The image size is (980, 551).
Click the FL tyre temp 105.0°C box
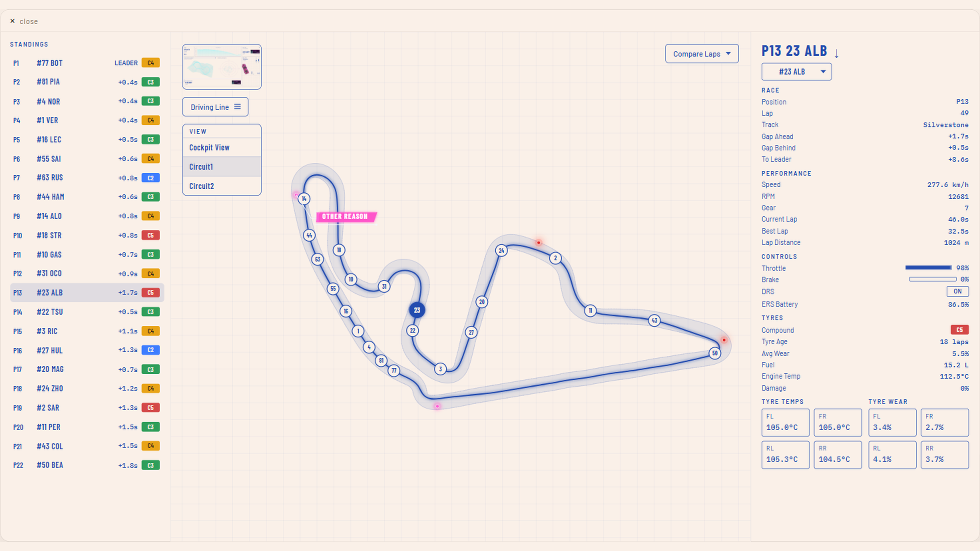click(785, 423)
